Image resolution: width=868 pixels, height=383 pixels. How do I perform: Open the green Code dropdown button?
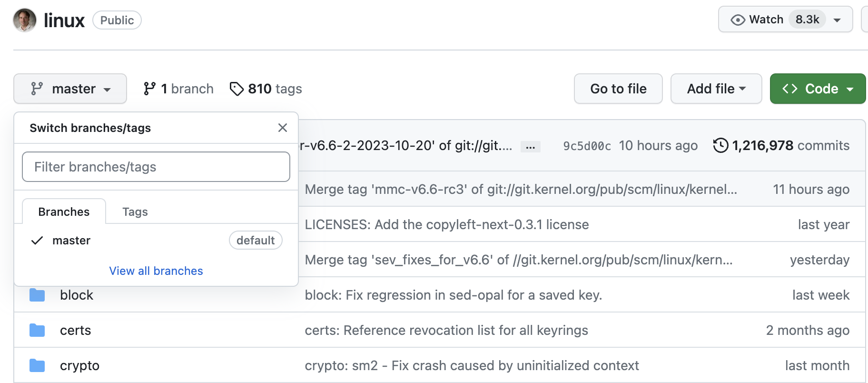click(x=818, y=89)
